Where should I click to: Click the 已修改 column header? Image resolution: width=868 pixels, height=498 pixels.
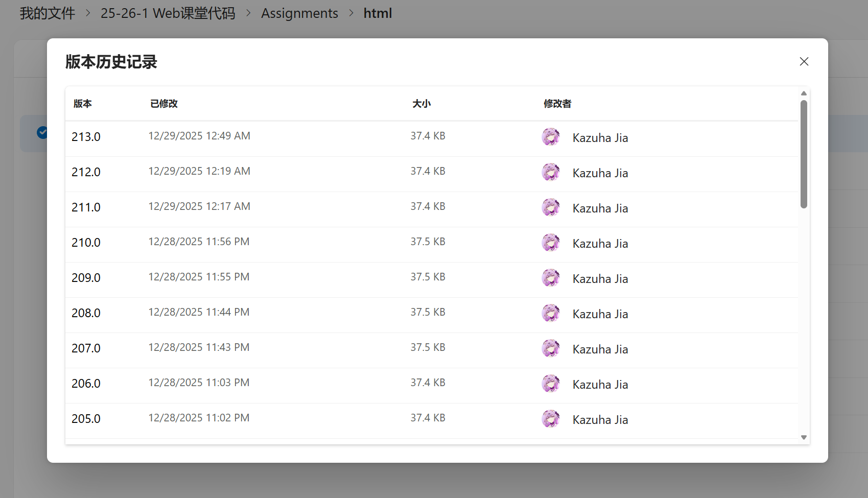pyautogui.click(x=163, y=104)
